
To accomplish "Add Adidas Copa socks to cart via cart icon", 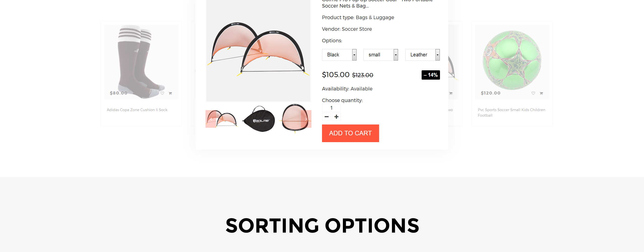I will 170,93.
